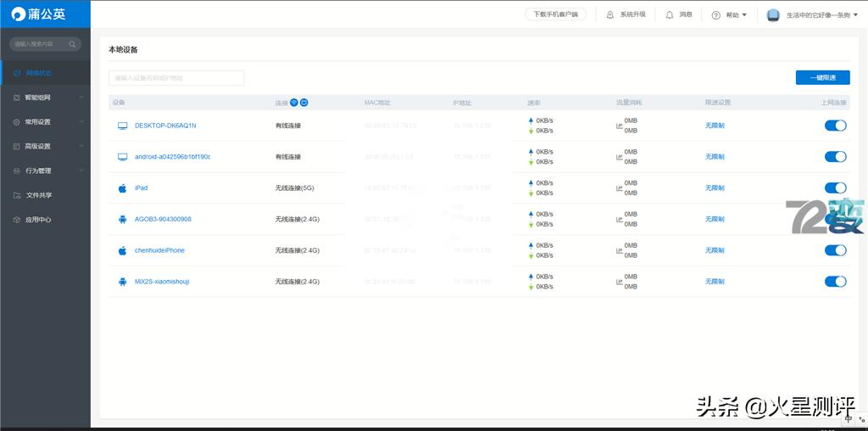
Task: Open 网络状态 in sidebar
Action: [x=46, y=73]
